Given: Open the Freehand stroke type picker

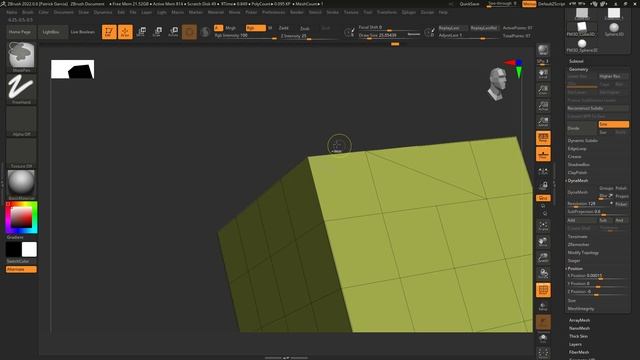Looking at the screenshot, I should pos(21,89).
